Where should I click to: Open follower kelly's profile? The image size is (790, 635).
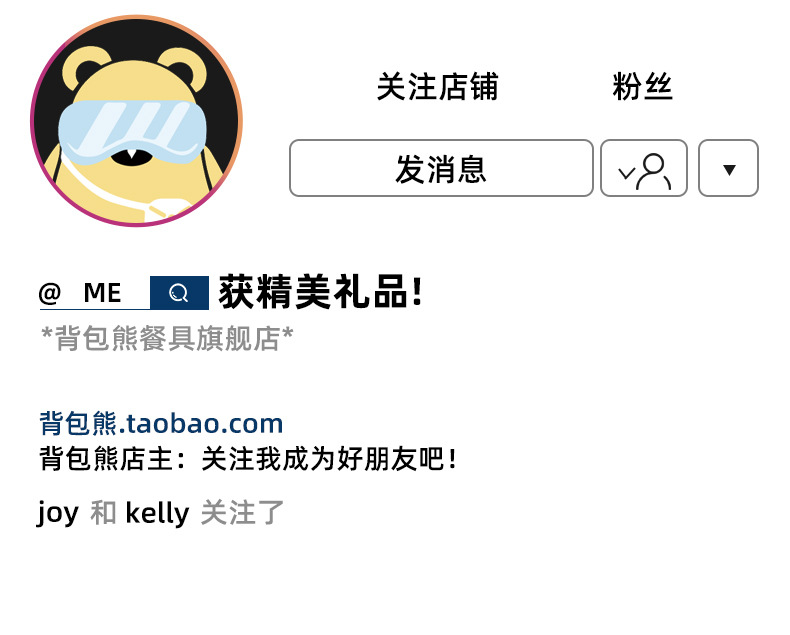pos(157,513)
